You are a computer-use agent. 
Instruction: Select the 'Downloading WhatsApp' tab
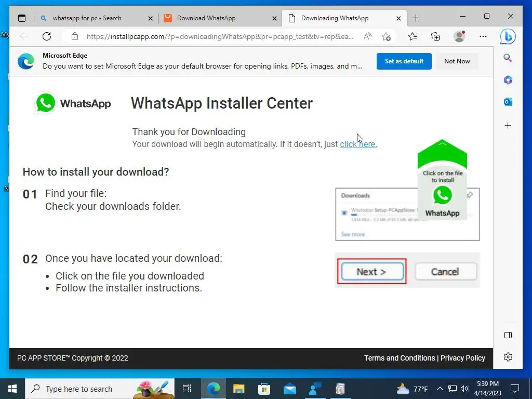pyautogui.click(x=344, y=18)
